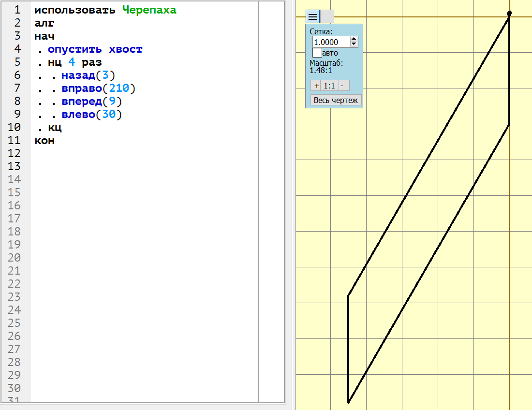Zoom out with the - button

click(343, 86)
